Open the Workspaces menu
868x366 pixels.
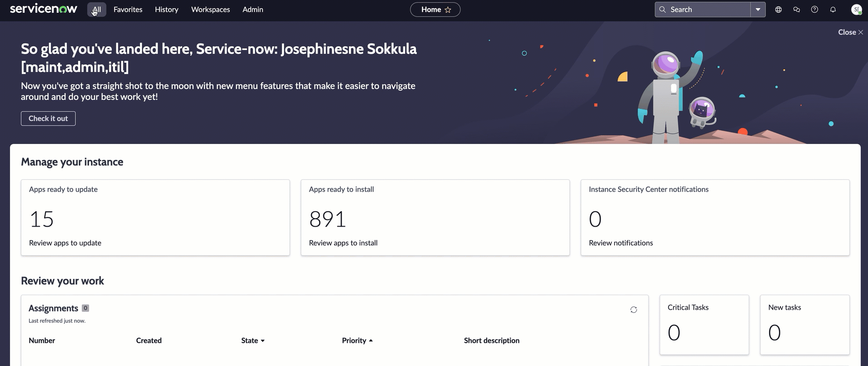point(210,10)
